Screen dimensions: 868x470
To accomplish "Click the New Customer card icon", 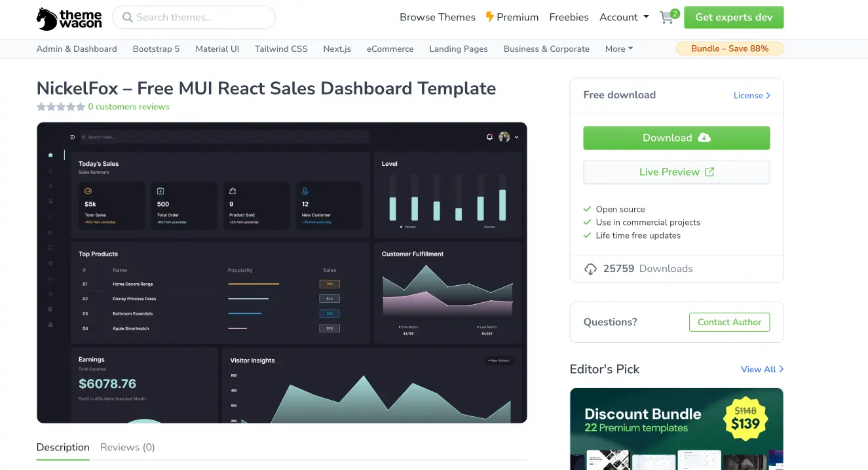I will click(305, 191).
